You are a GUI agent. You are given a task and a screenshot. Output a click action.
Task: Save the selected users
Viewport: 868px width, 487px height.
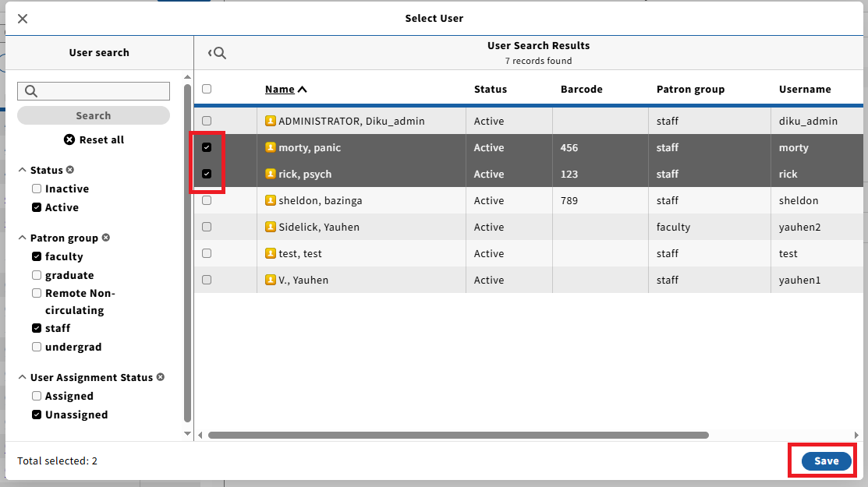tap(826, 461)
